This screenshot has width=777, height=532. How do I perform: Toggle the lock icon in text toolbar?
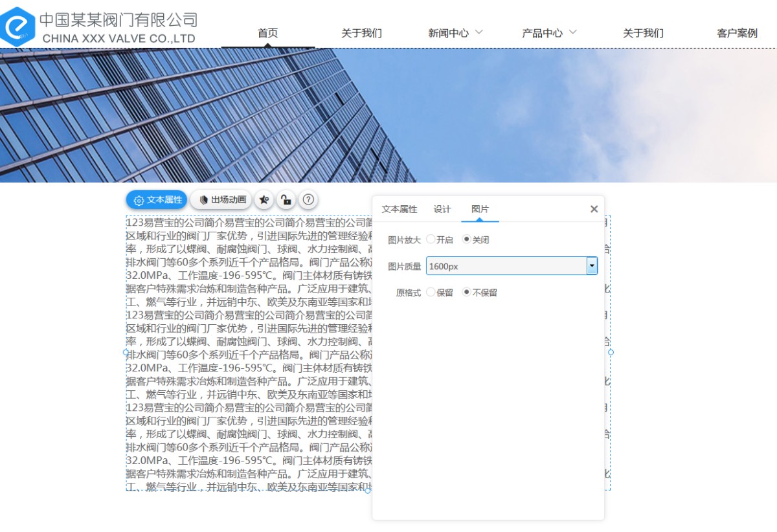pos(286,200)
